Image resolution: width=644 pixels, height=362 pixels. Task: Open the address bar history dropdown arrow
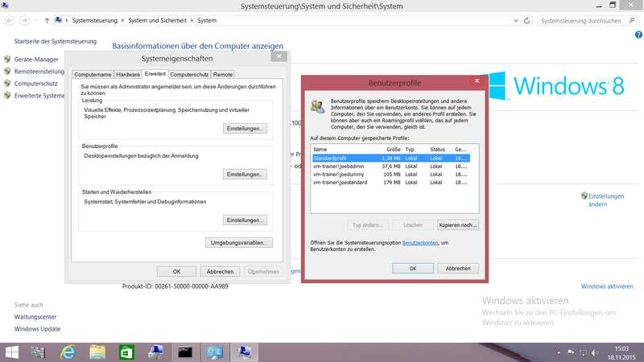(516, 21)
